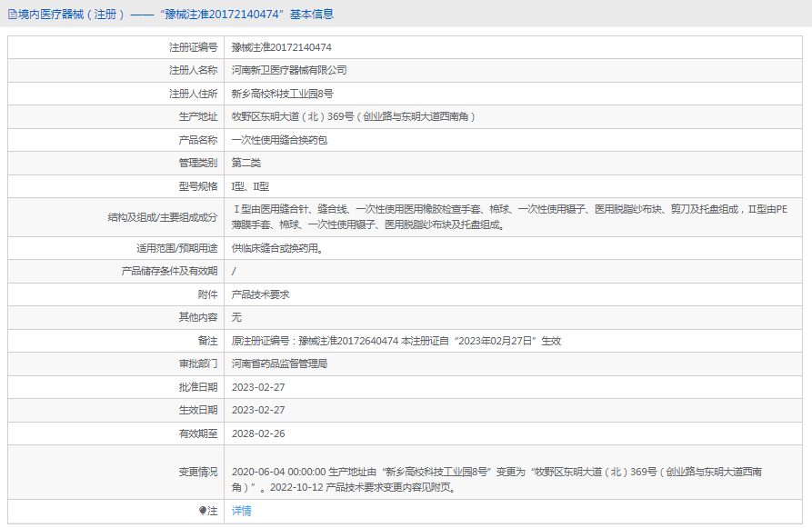Click the 产品技术要求 attachment text
Screen dimensions: 812x528
click(x=260, y=294)
